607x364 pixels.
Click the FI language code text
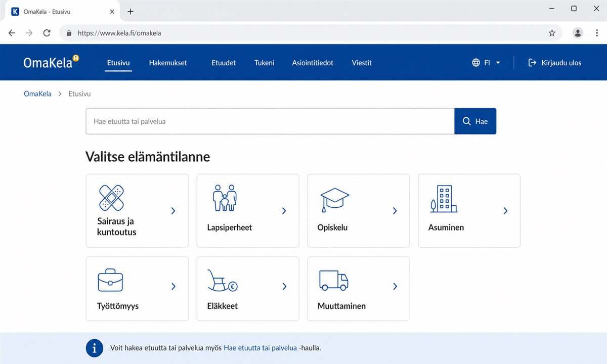coord(487,63)
